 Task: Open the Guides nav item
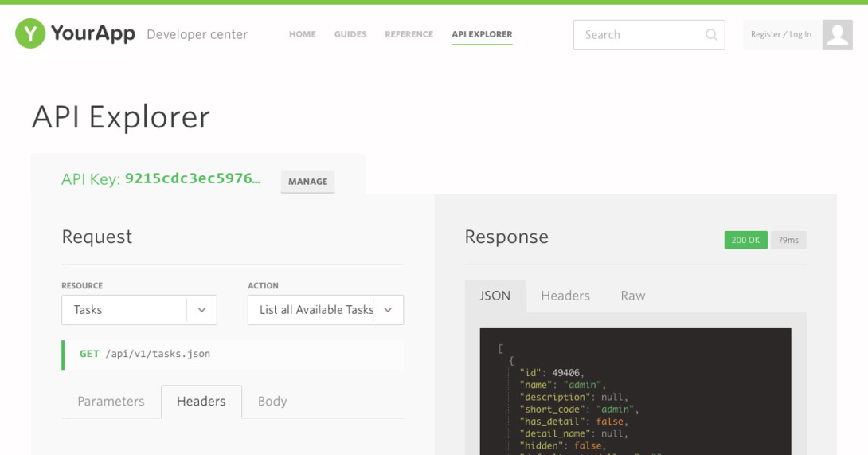(x=350, y=34)
